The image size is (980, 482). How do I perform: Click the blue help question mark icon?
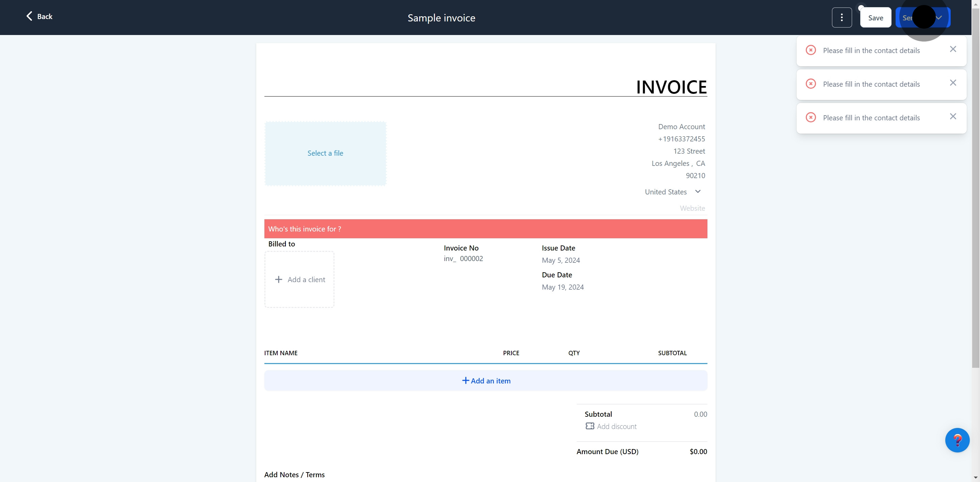pyautogui.click(x=957, y=440)
